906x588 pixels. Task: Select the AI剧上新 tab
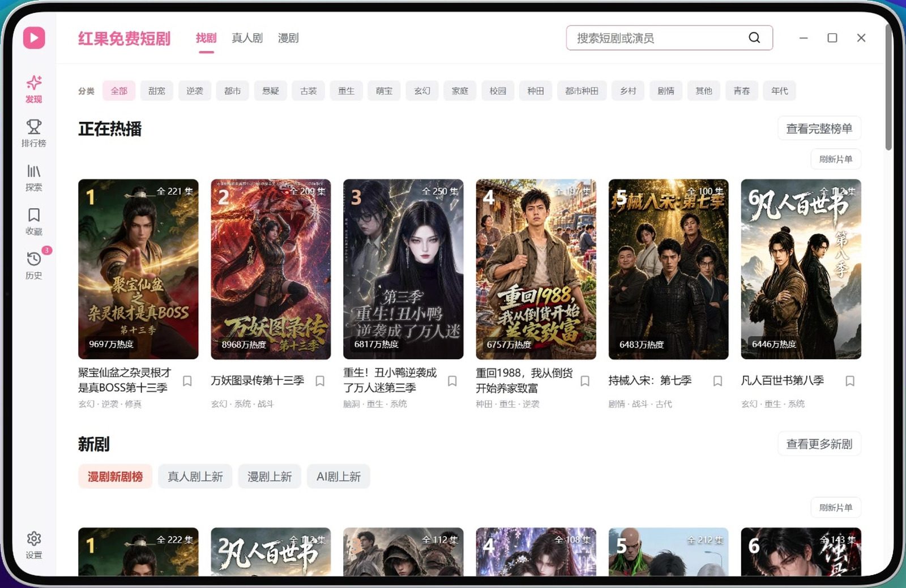(x=339, y=477)
